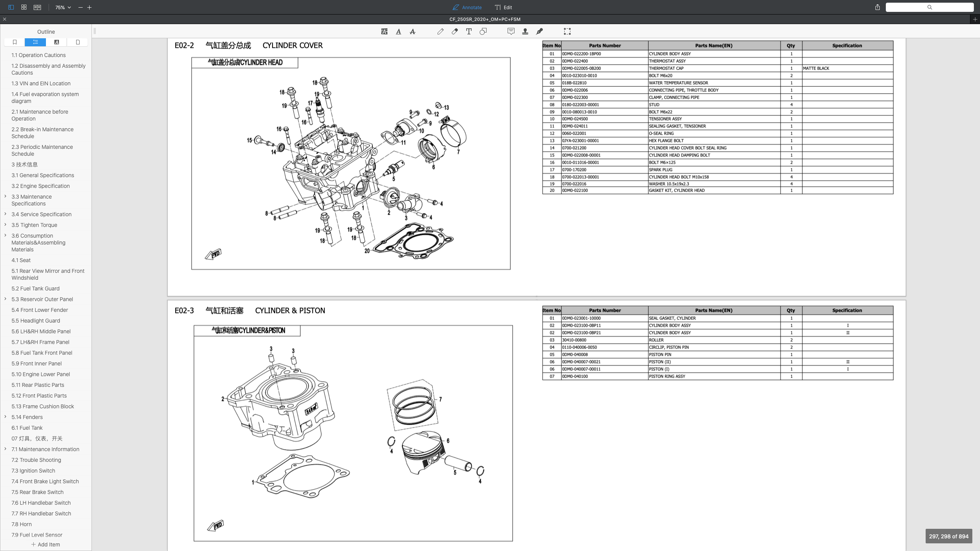Activate Annotate mode
This screenshot has height=551, width=980.
click(467, 7)
